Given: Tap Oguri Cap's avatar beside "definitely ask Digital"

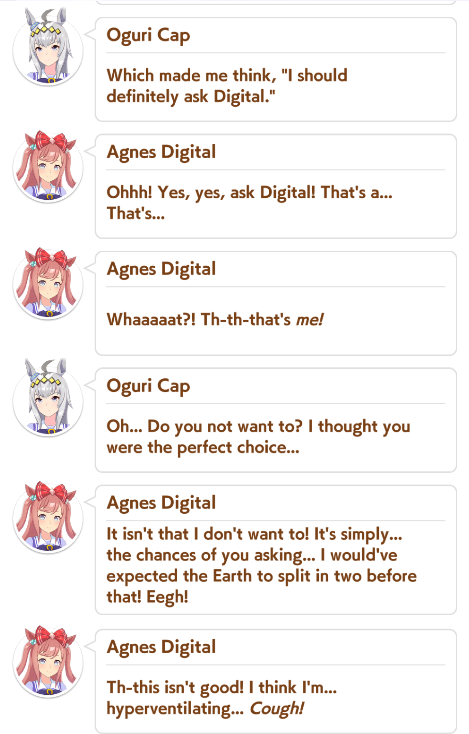Looking at the screenshot, I should pyautogui.click(x=48, y=50).
